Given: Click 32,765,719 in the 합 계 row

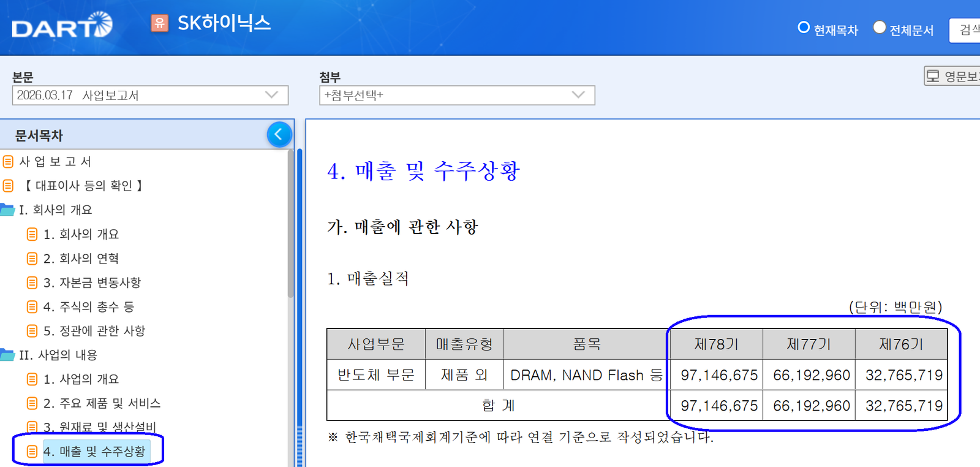Looking at the screenshot, I should coord(904,406).
